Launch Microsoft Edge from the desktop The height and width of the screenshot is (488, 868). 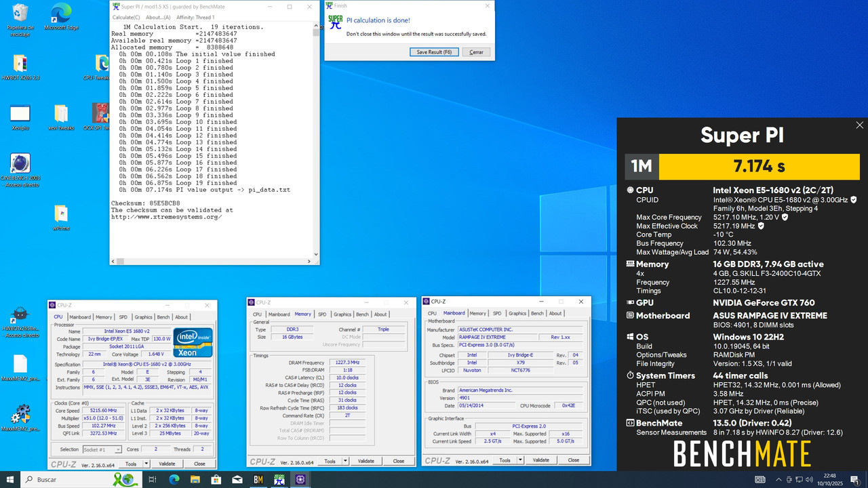click(61, 14)
